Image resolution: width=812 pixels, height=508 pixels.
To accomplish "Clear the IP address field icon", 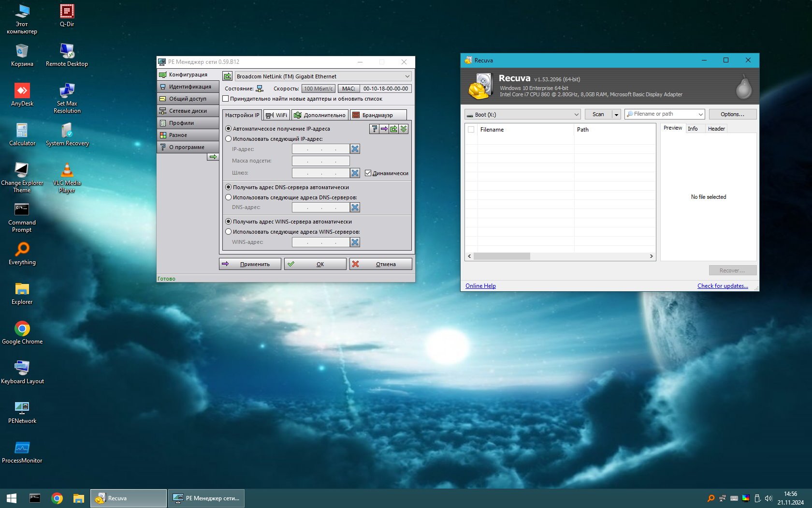I will pos(355,149).
